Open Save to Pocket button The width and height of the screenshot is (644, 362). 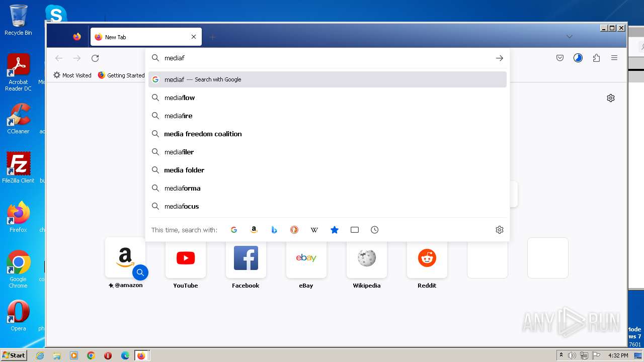coord(560,58)
